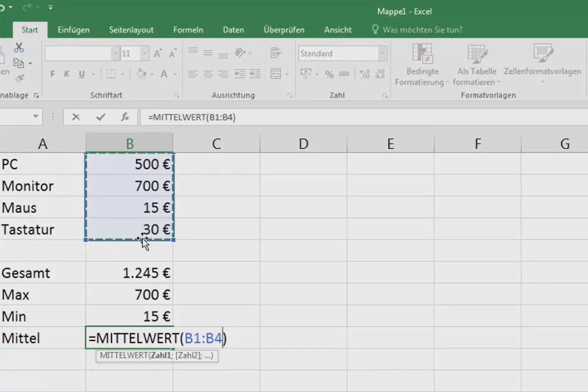Open the Überprüfen ribbon tab
Viewport: 588px width, 392px height.
(x=284, y=30)
